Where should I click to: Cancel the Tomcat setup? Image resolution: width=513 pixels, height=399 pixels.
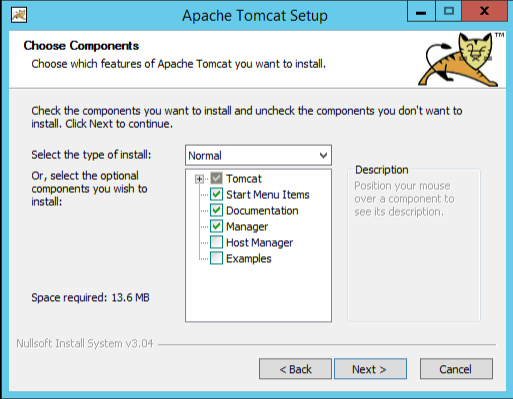click(x=456, y=369)
